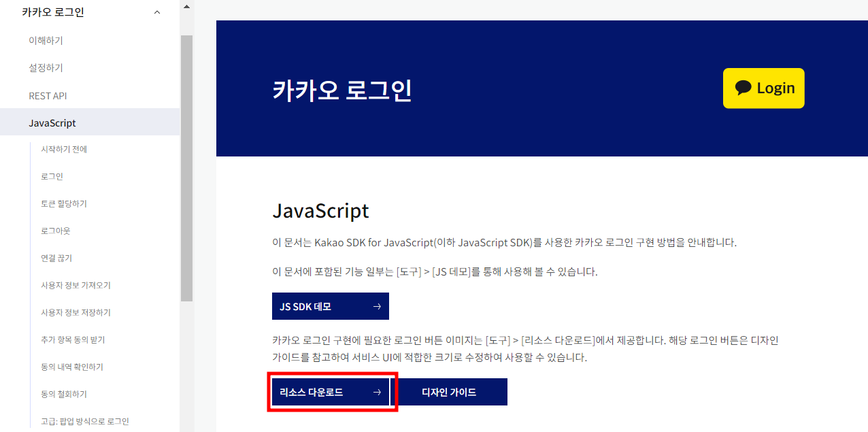868x432 pixels.
Task: Jump to 토큰 할당하기 section
Action: [64, 203]
